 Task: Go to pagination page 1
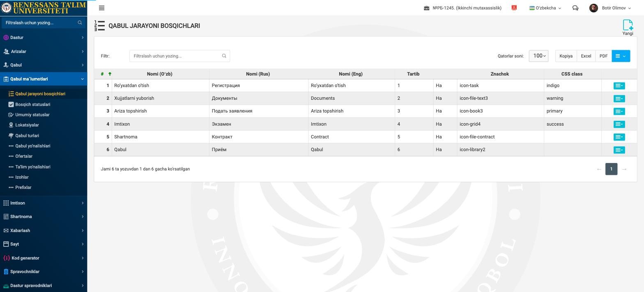click(611, 169)
